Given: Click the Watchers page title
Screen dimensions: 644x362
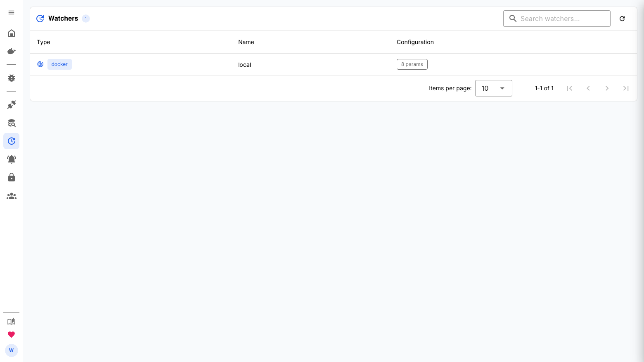Looking at the screenshot, I should [x=63, y=19].
